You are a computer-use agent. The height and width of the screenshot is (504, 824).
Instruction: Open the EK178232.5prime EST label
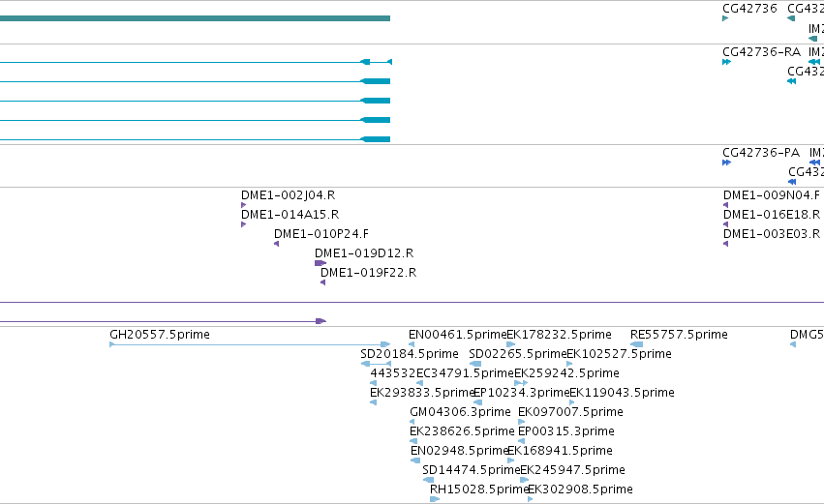coord(559,335)
